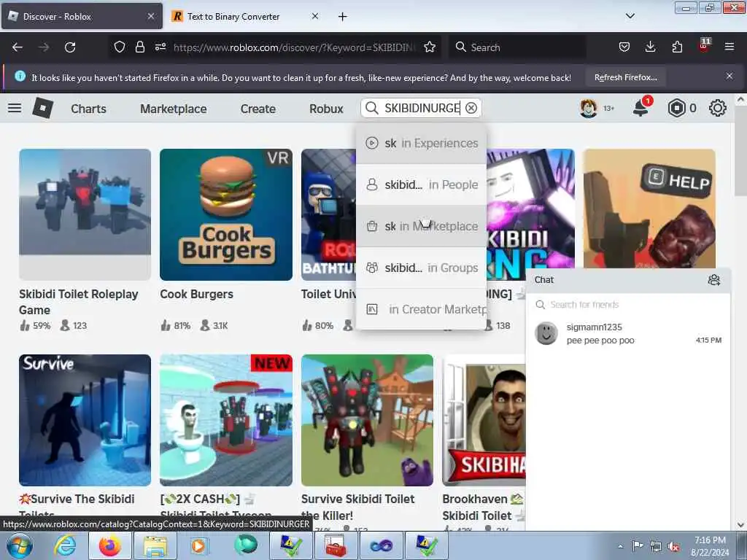This screenshot has height=560, width=747.
Task: Search 'sk' in Marketplace suggestion
Action: (421, 226)
